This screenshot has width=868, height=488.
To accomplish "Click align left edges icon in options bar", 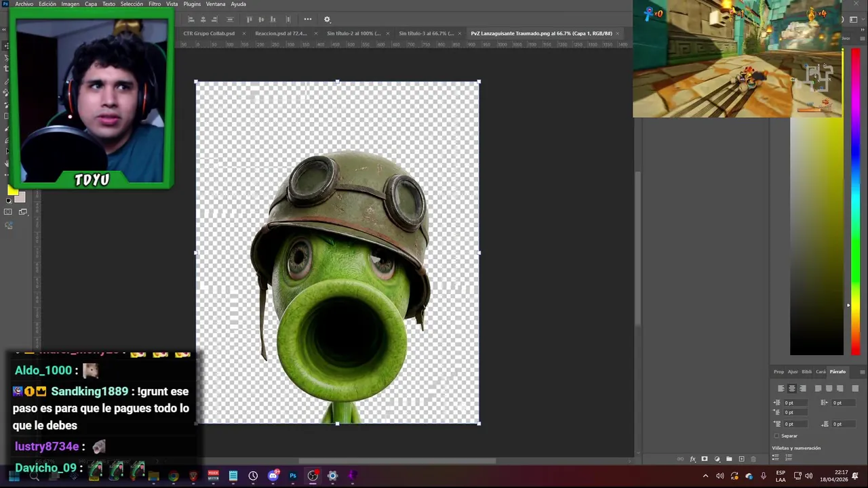I will [x=191, y=19].
